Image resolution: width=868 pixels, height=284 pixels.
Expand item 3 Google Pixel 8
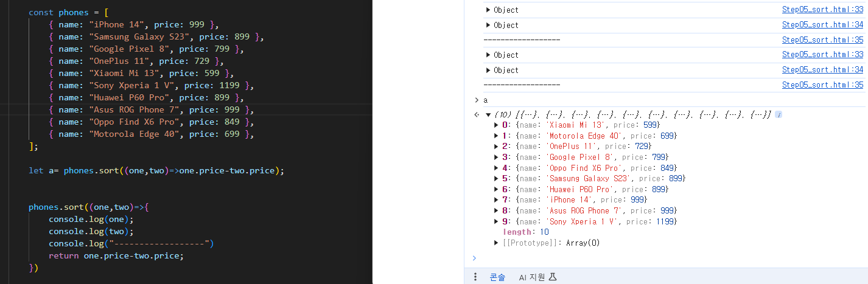coord(497,157)
